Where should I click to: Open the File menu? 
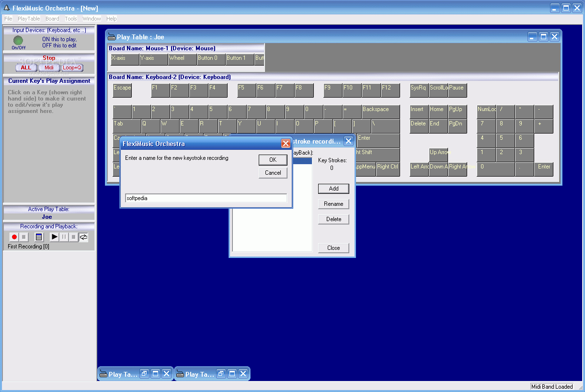click(x=8, y=19)
